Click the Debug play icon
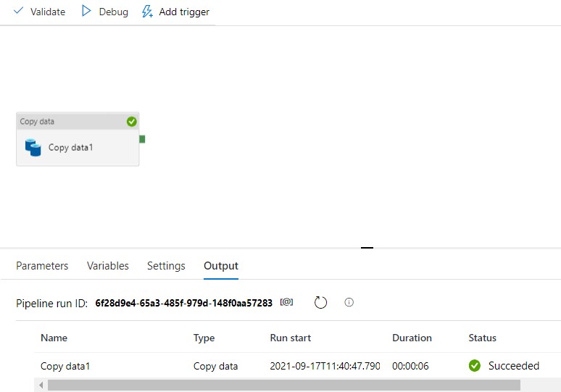This screenshot has height=392, width=561. [86, 11]
